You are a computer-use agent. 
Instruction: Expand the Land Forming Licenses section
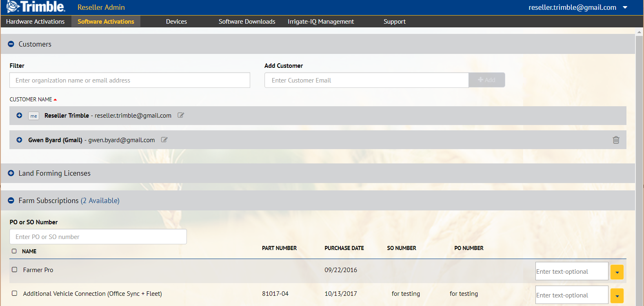(x=11, y=173)
